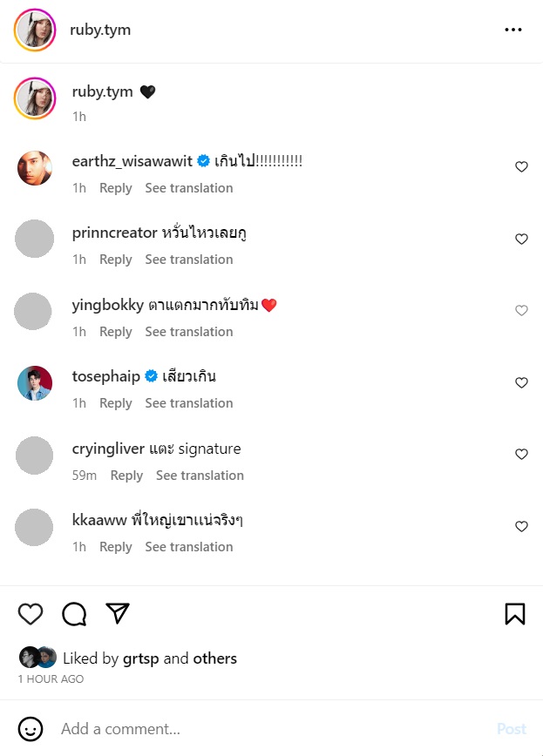Toggle the like heart on kkaaww's comment
543x756 pixels.
tap(521, 526)
